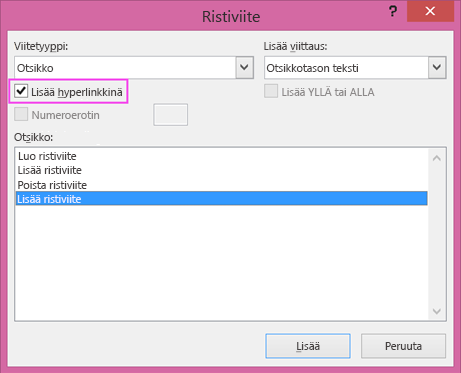Click the Numeroerotin separator text box

click(171, 115)
